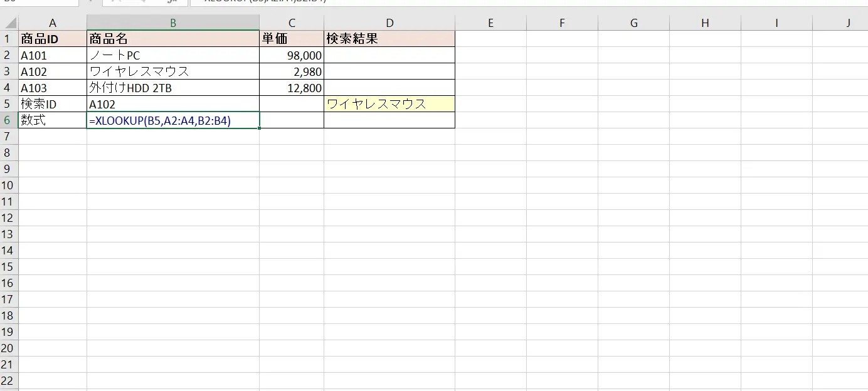Image resolution: width=868 pixels, height=391 pixels.
Task: Select the cell containing A103
Action: point(53,88)
